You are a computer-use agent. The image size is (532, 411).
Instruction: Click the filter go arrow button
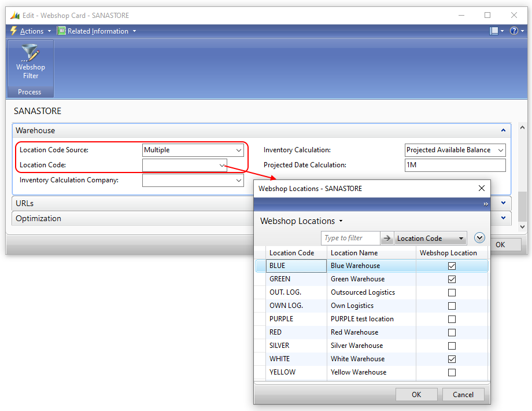(387, 238)
